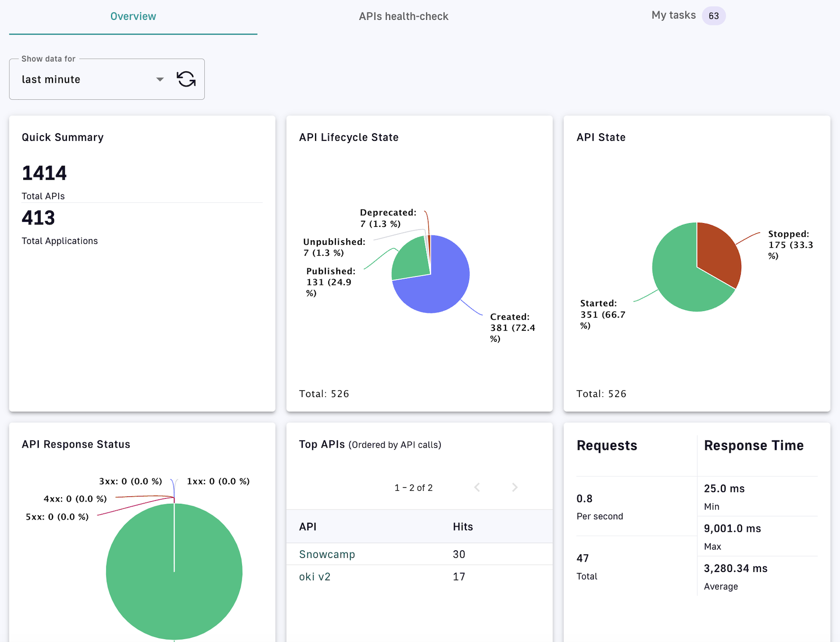The image size is (840, 642).
Task: Click the 413 Total Applications count
Action: click(38, 218)
